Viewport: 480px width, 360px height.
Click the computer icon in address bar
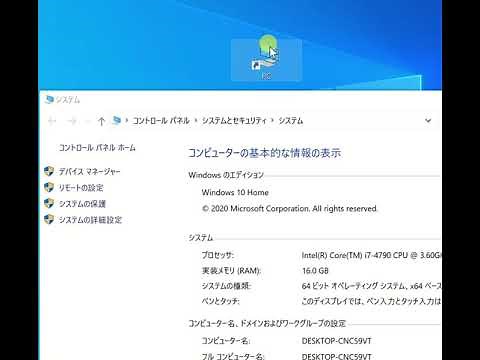[116, 120]
